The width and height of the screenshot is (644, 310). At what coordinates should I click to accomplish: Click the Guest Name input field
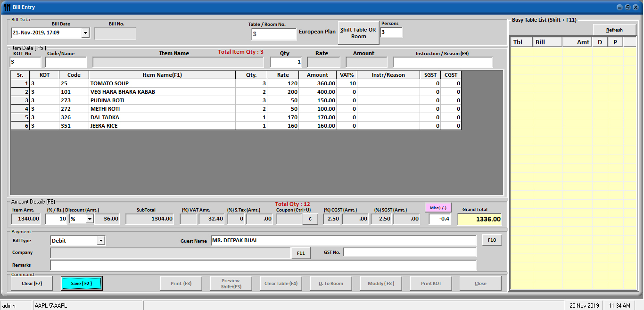[343, 241]
